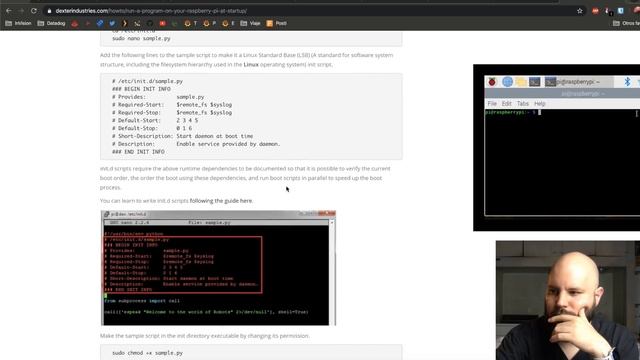Screen dimensions: 640x360
Task: Open the orange bookmark labeled T
Action: click(x=191, y=23)
